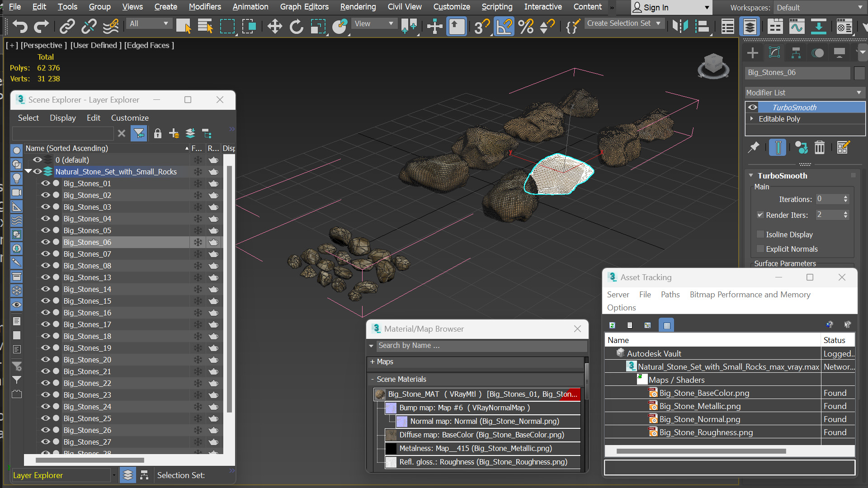Choose the Select Object arrow tool
The width and height of the screenshot is (868, 488).
(184, 26)
